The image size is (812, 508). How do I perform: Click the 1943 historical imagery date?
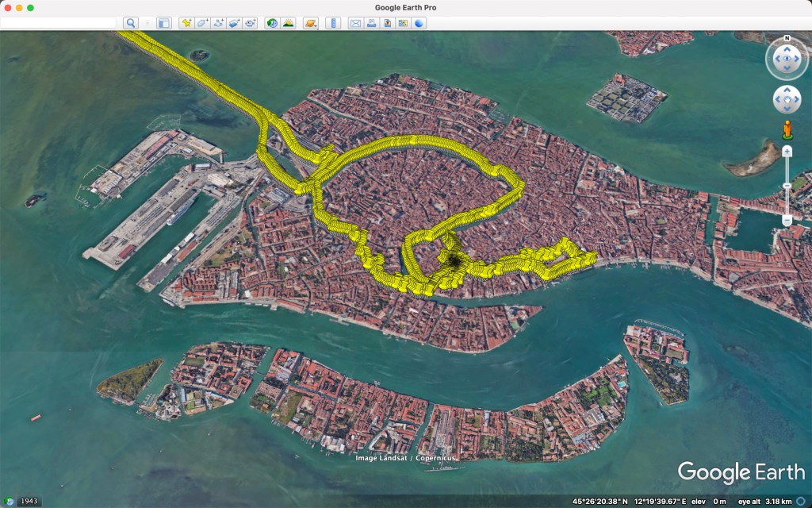[x=29, y=501]
